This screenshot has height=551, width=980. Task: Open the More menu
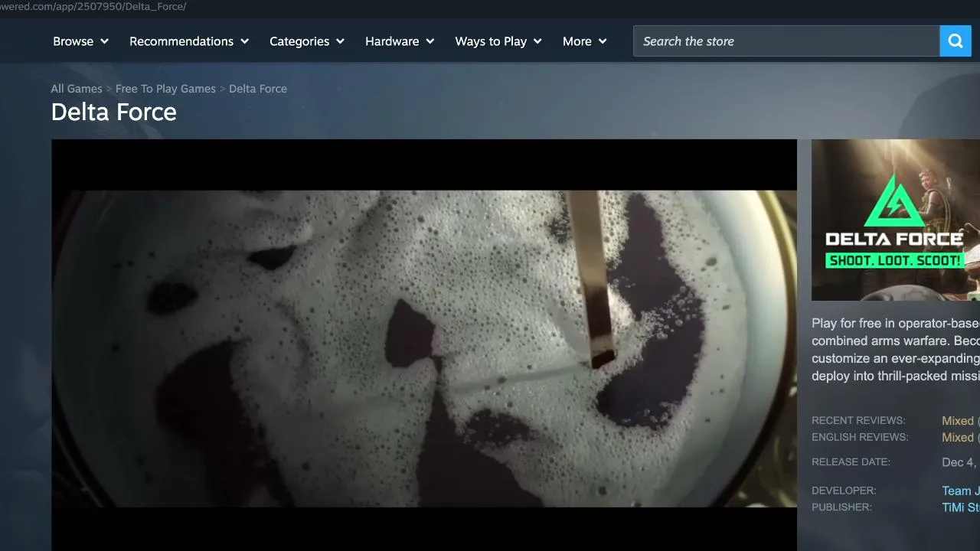tap(585, 41)
